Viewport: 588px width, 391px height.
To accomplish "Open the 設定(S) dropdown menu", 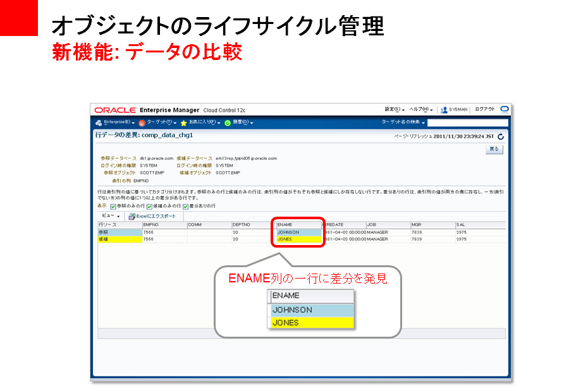I will click(395, 109).
